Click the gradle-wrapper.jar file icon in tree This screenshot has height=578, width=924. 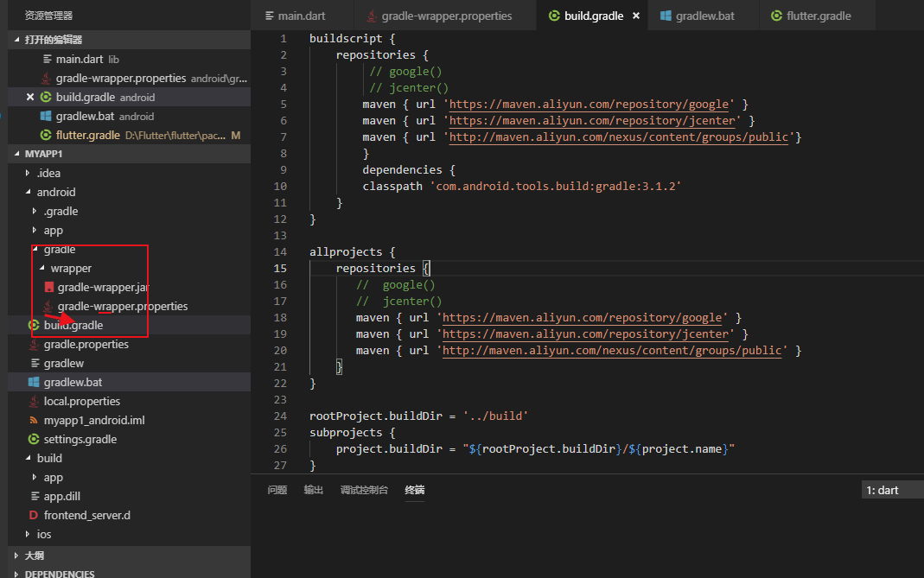(49, 287)
